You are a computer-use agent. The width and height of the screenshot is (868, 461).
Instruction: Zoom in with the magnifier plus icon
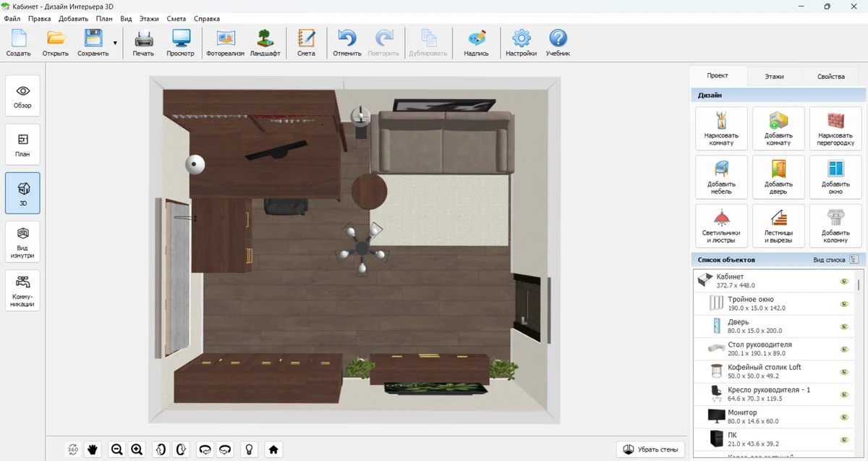(137, 449)
